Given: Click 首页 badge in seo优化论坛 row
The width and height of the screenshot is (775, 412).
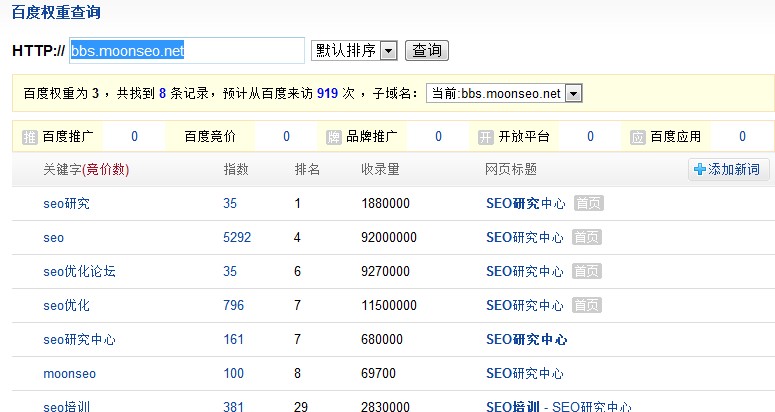Looking at the screenshot, I should [588, 272].
